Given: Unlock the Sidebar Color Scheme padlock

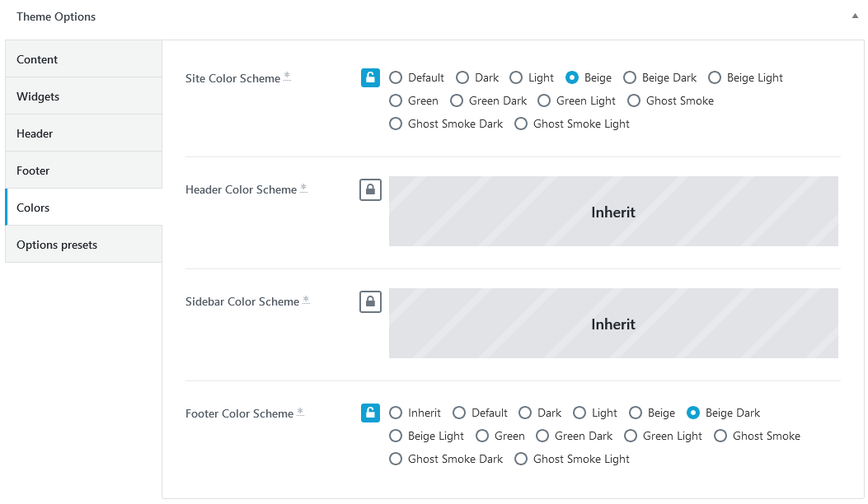Looking at the screenshot, I should click(x=370, y=302).
